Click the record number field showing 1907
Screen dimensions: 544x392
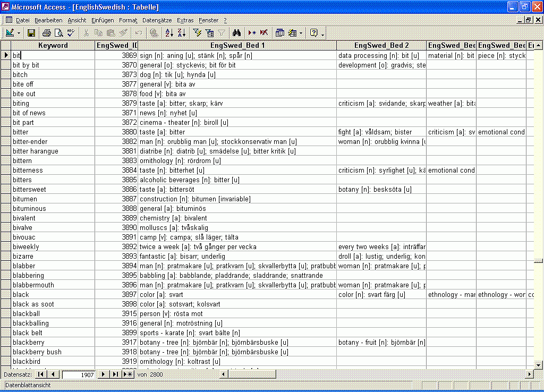click(79, 374)
